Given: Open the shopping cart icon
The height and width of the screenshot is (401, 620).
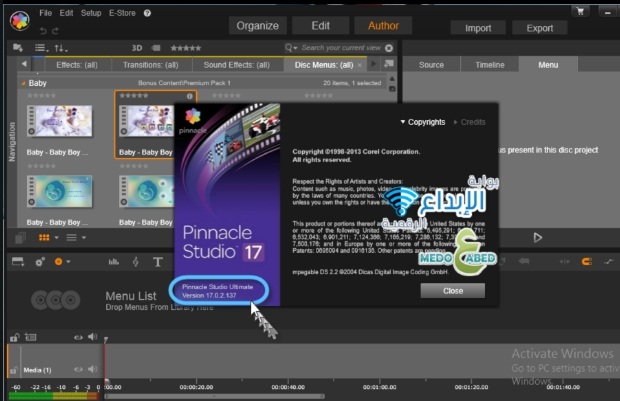Looking at the screenshot, I should pyautogui.click(x=580, y=11).
